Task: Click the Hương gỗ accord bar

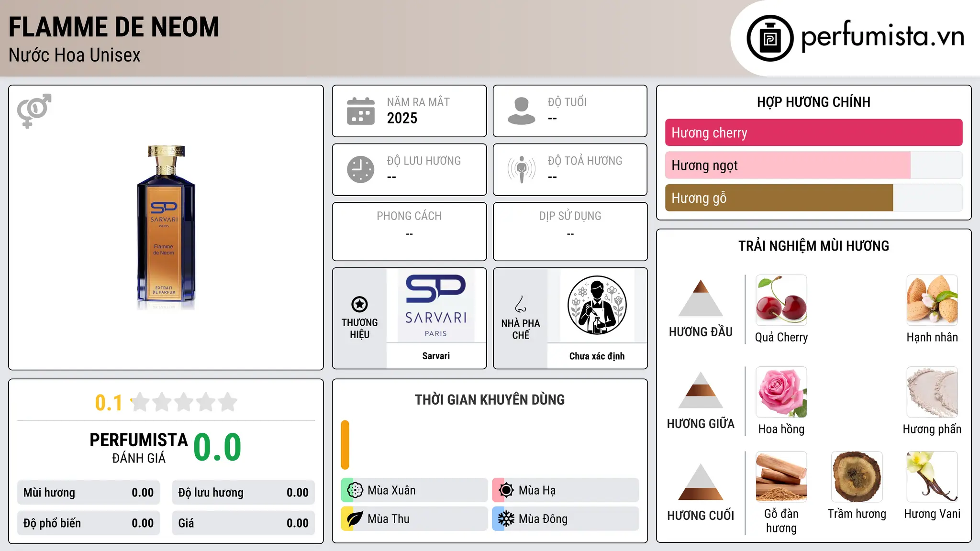Action: coord(814,198)
